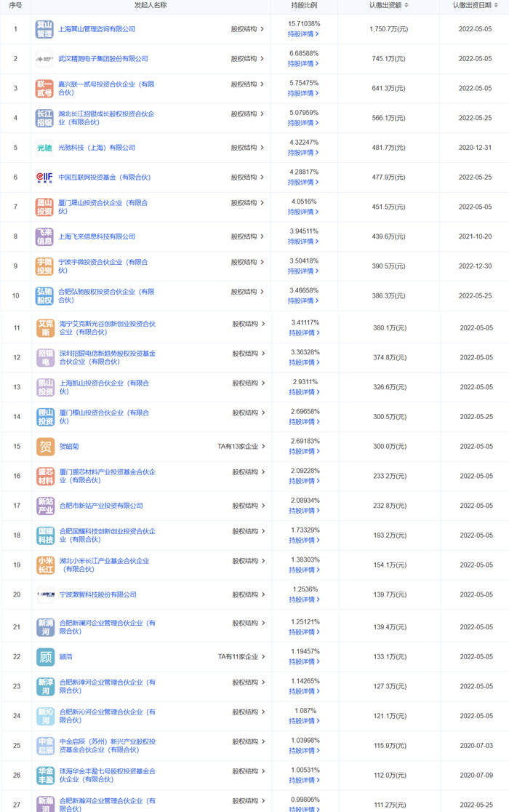Sort by the 认缴出资日期 column header

click(475, 5)
